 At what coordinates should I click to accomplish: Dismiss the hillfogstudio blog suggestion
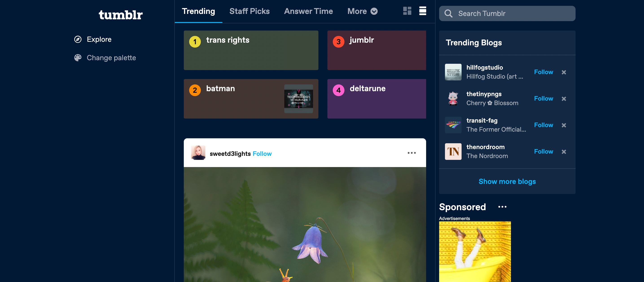point(564,72)
